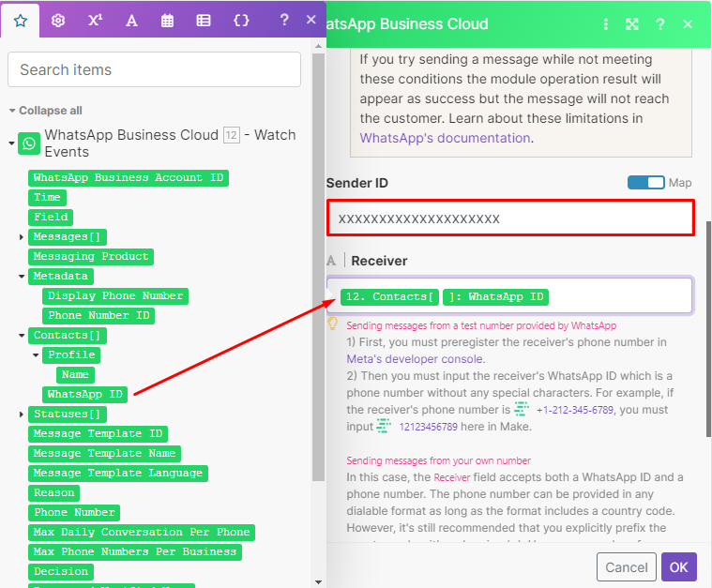Collapse the Profile group

(x=36, y=355)
